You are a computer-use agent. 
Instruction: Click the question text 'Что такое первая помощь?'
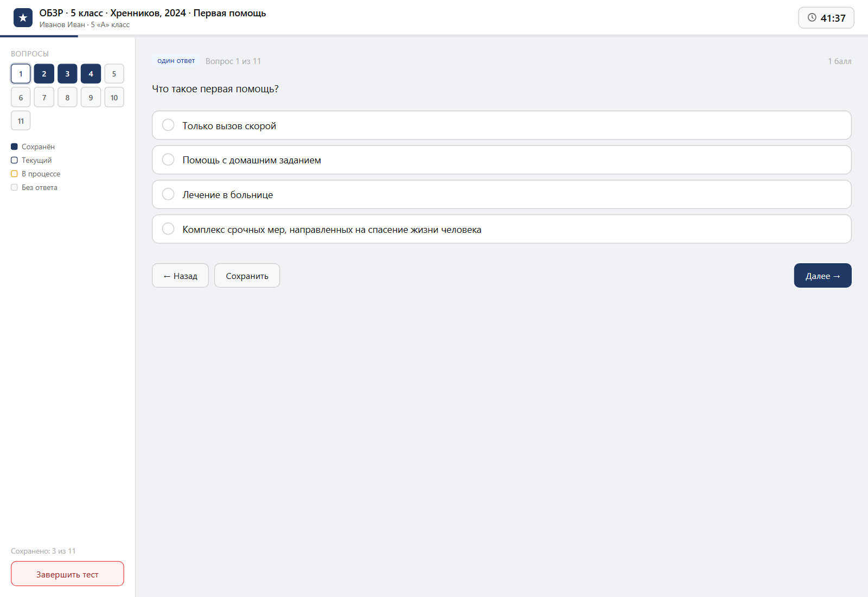click(215, 89)
